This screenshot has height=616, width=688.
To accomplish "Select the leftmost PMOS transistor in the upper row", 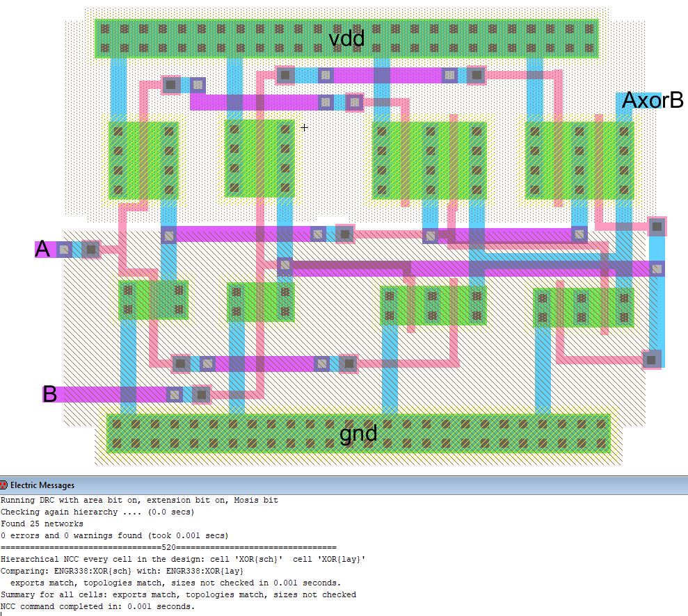I will (x=143, y=160).
